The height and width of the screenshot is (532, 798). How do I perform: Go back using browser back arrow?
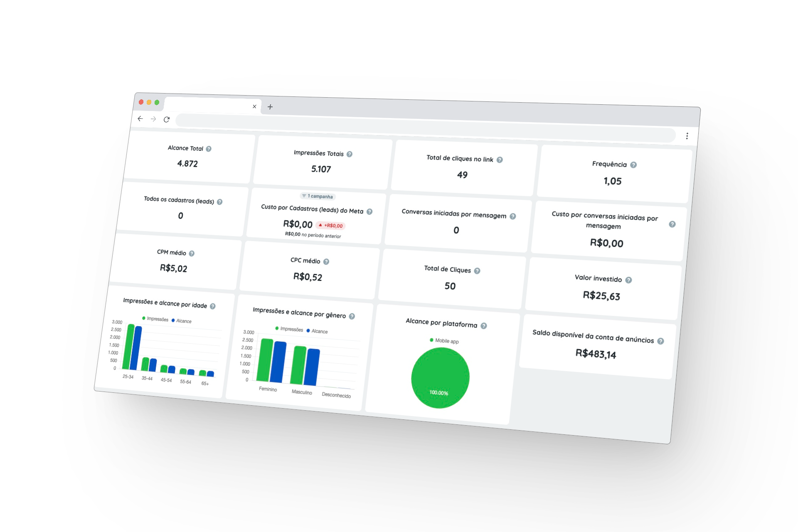click(140, 119)
